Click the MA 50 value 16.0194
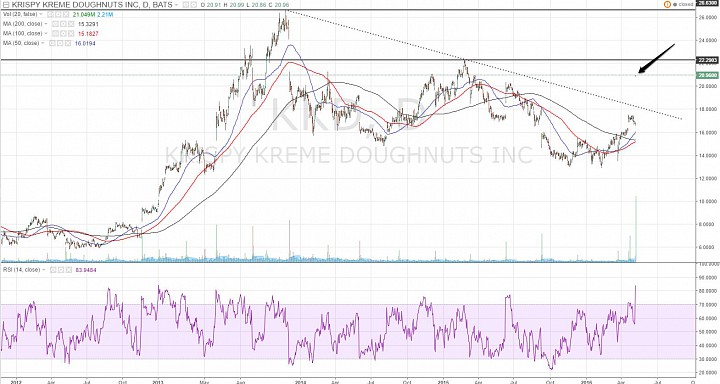The width and height of the screenshot is (720, 384). tap(85, 43)
